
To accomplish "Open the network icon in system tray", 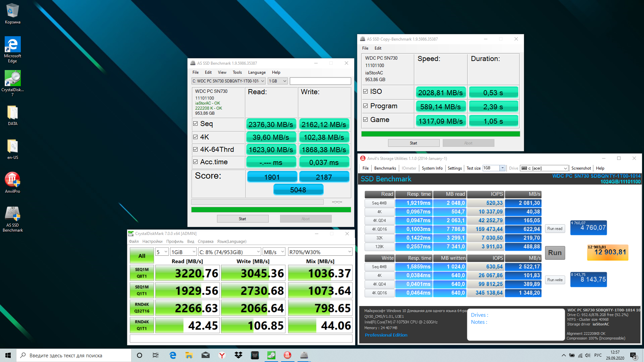I will 580,355.
